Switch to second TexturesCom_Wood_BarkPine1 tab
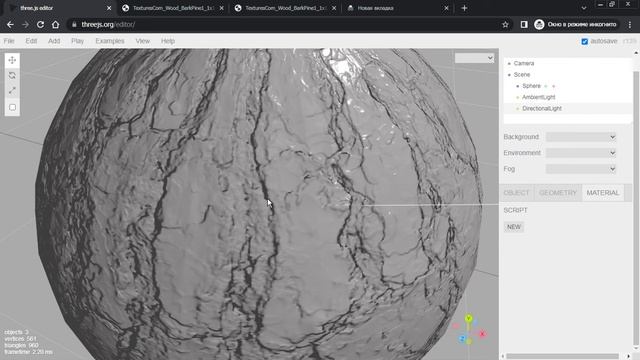 point(286,8)
